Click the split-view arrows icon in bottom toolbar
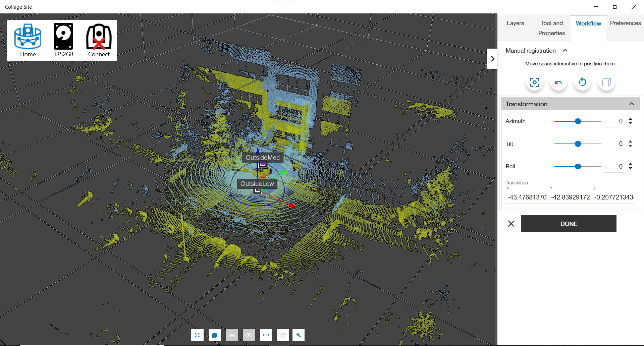The image size is (644, 346). [266, 335]
